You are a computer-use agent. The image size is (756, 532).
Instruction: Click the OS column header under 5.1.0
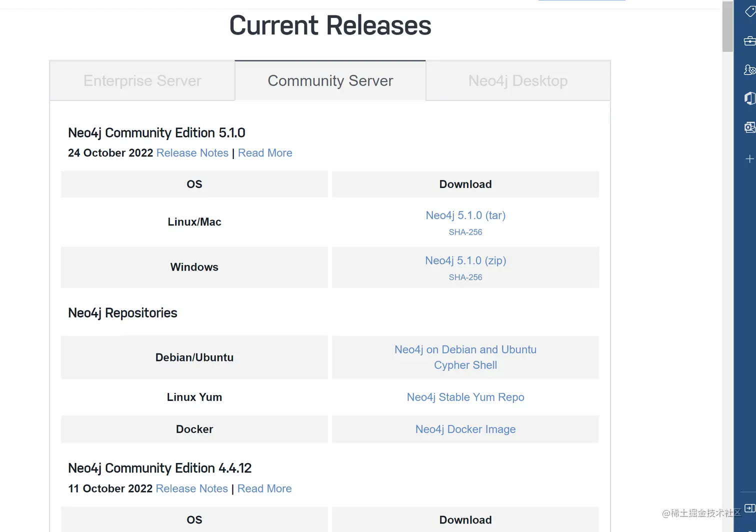(x=194, y=184)
